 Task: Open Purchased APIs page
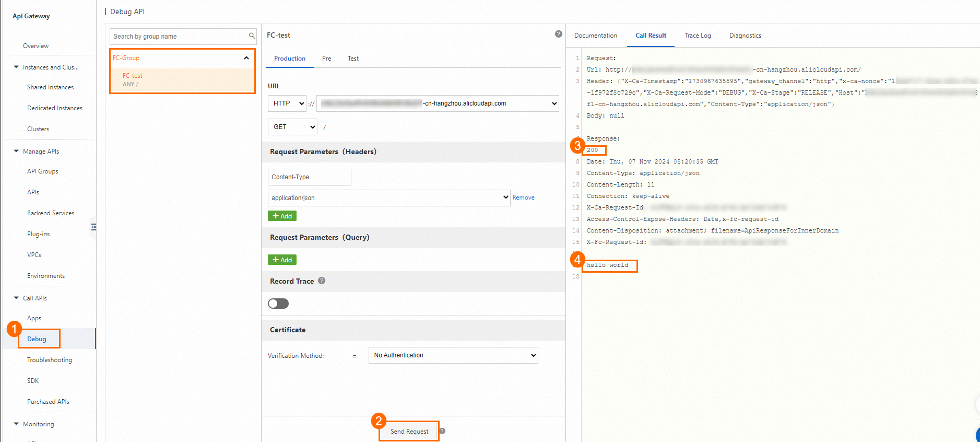coord(48,402)
